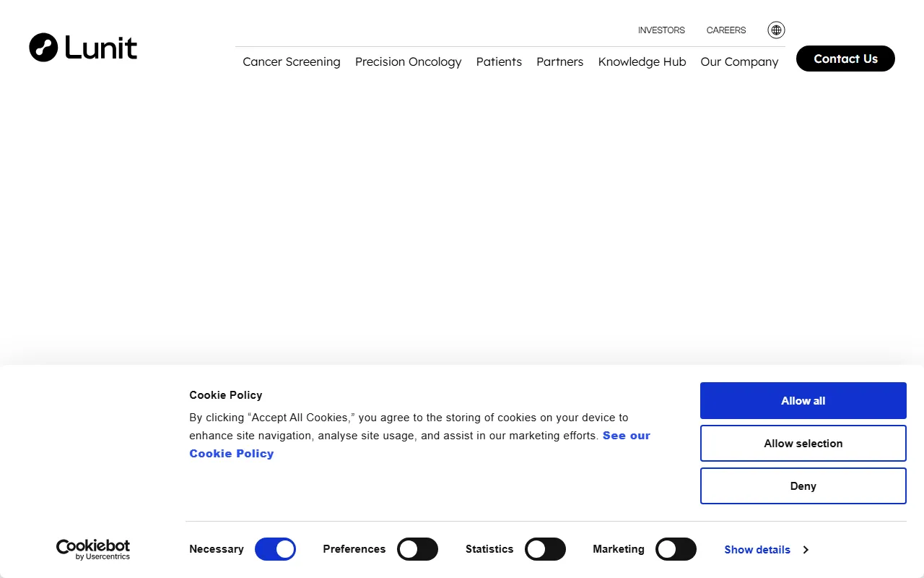This screenshot has width=924, height=578.
Task: Open the Our Company menu
Action: (x=739, y=62)
